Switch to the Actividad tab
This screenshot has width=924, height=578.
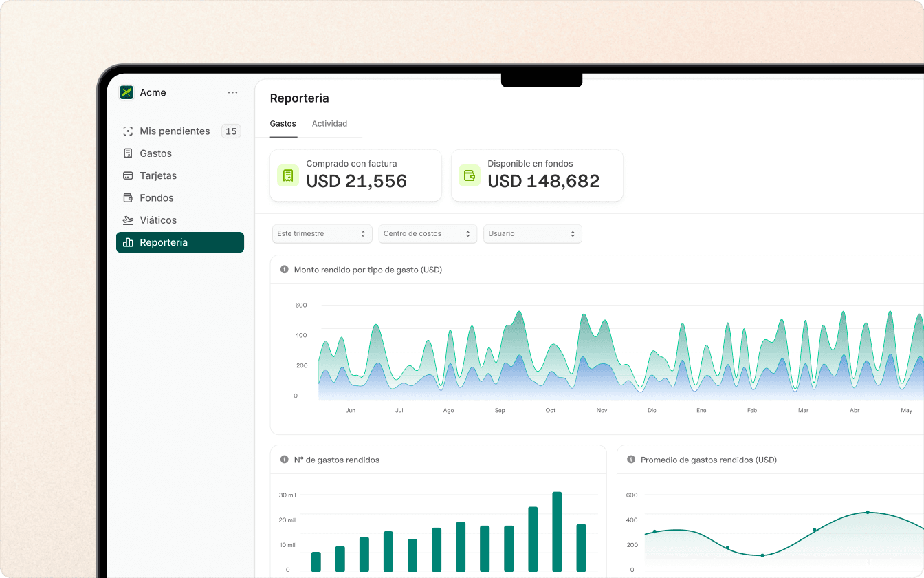point(329,124)
